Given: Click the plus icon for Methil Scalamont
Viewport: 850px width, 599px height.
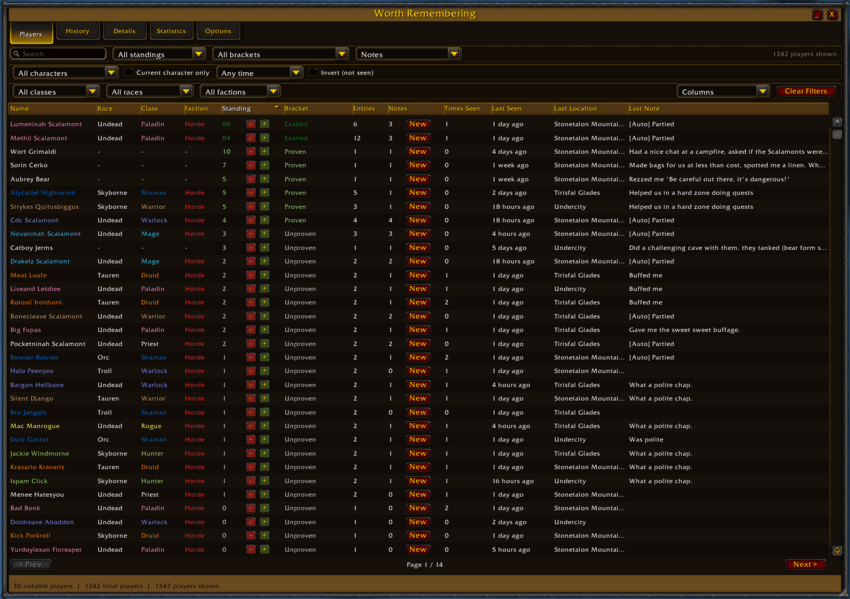Looking at the screenshot, I should [x=265, y=138].
